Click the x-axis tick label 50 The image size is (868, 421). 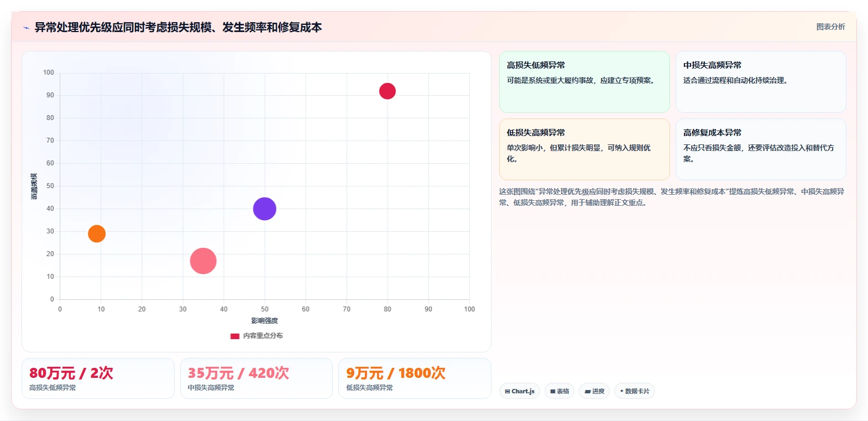click(x=265, y=309)
